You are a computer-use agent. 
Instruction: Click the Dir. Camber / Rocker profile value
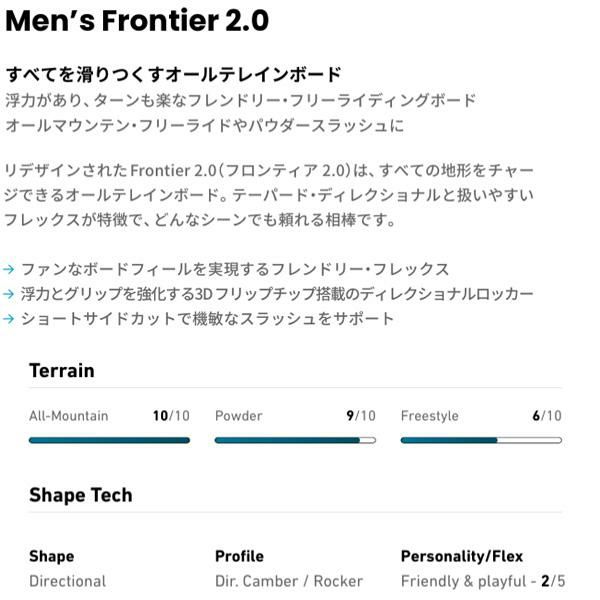click(289, 581)
